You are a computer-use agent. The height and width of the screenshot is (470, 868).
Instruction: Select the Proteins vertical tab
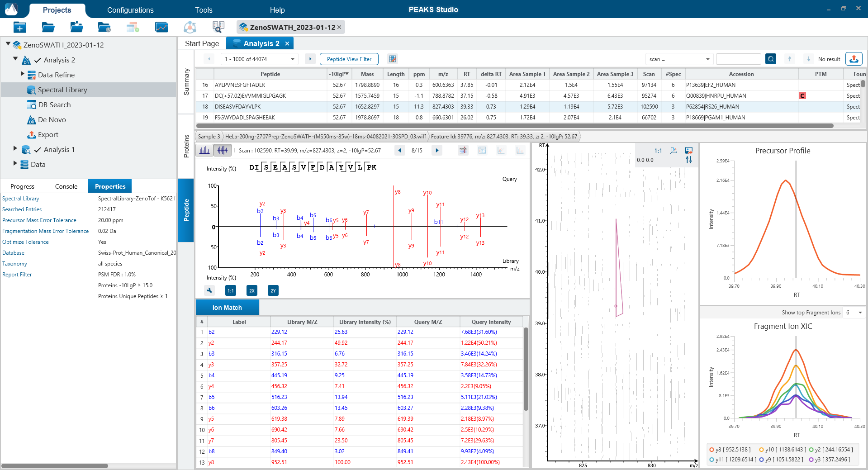186,146
